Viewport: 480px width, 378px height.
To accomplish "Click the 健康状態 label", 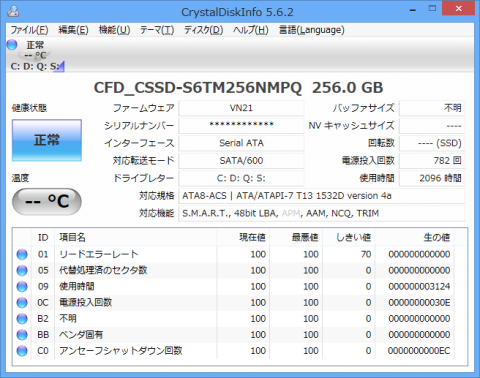I will pyautogui.click(x=29, y=108).
